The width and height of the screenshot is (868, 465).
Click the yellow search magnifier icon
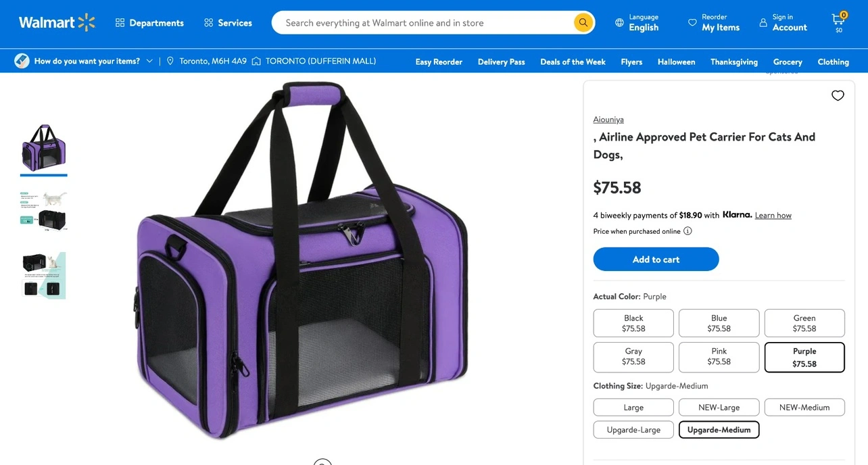click(x=583, y=22)
